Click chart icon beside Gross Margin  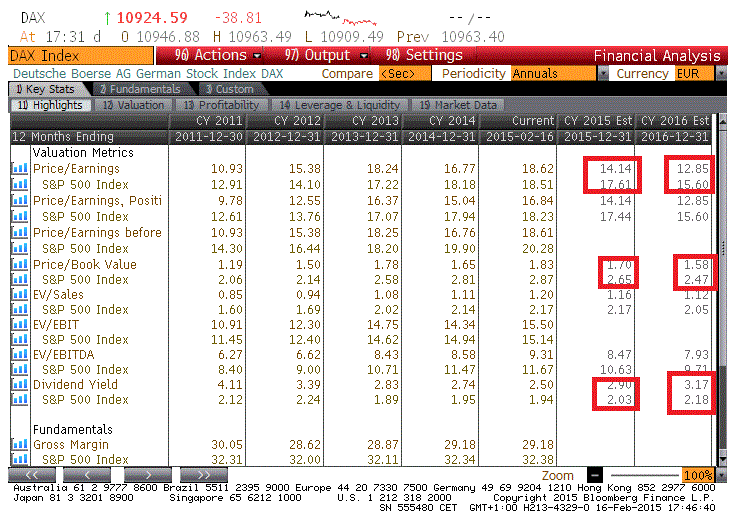[x=20, y=444]
